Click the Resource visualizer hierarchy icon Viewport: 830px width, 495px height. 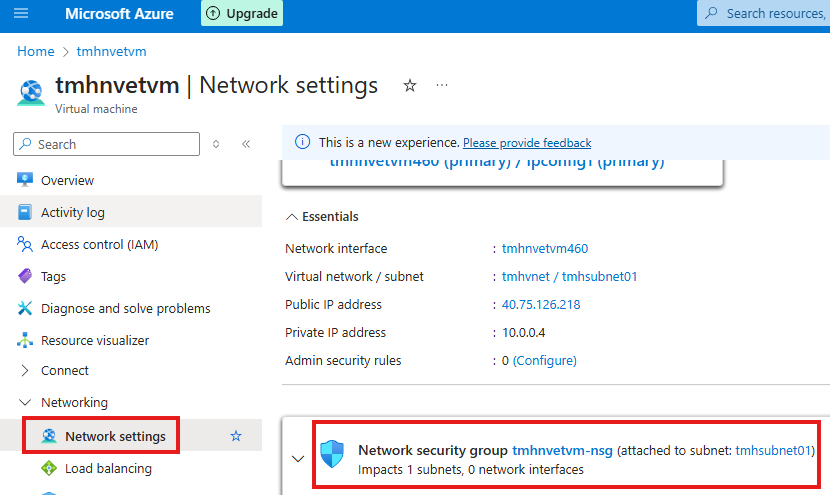(25, 340)
